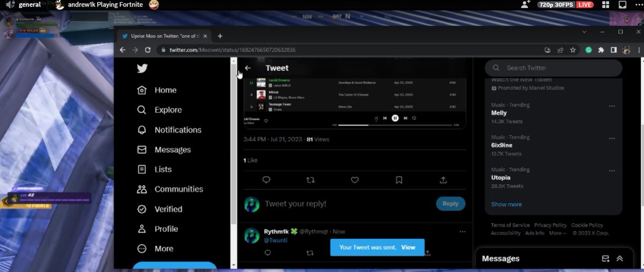Open the Melly trending topic
Viewport: 644px width, 272px height.
pos(499,113)
